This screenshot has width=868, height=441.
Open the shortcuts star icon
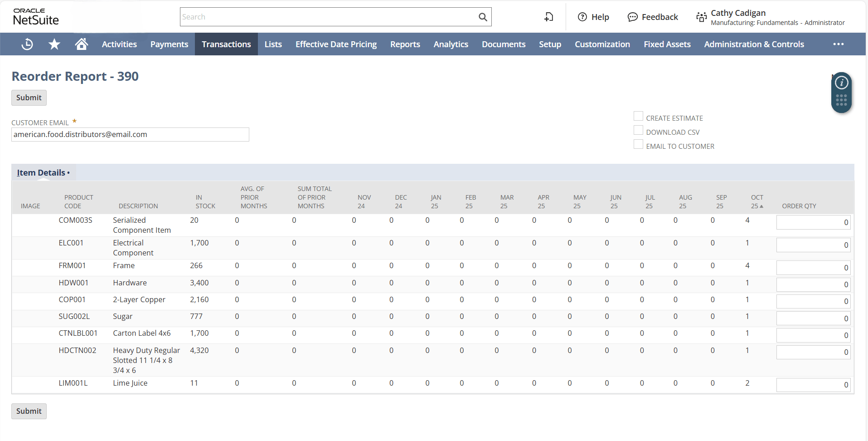(54, 44)
